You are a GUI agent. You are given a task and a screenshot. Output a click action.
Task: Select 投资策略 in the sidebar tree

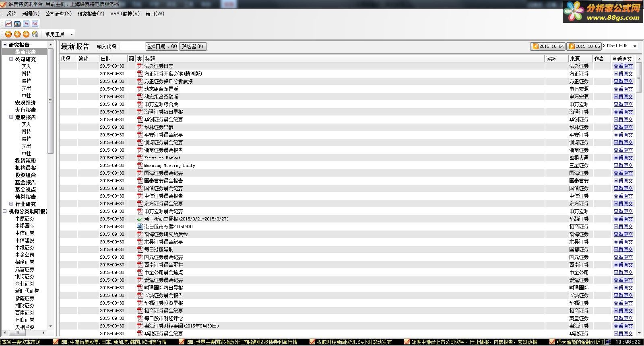tap(25, 161)
